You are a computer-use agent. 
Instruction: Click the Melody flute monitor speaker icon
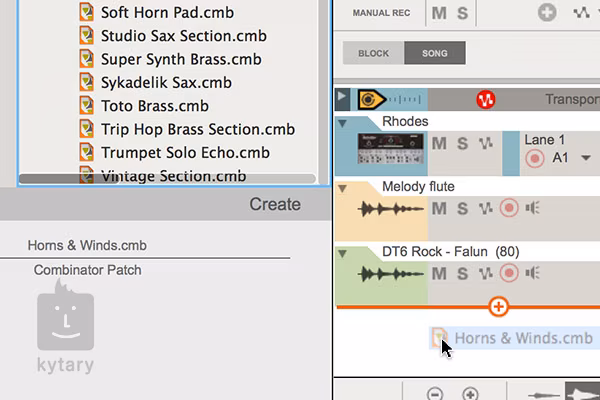[533, 208]
